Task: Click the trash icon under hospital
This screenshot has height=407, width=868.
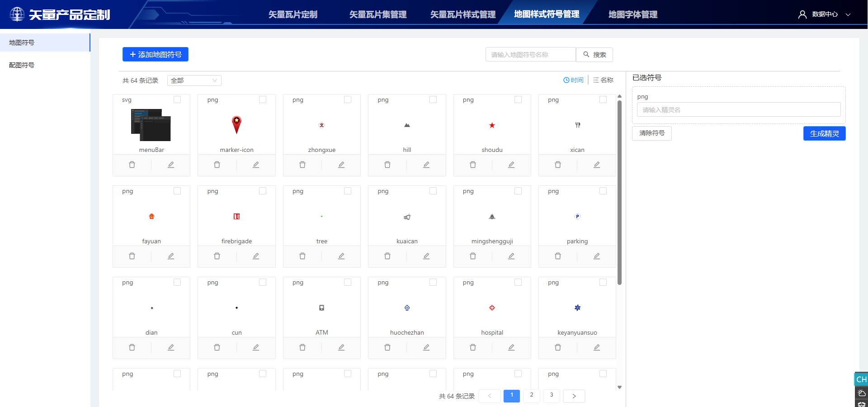Action: (473, 347)
